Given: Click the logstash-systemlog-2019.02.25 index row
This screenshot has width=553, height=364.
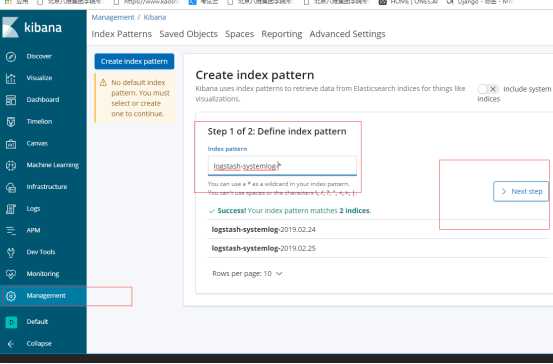Looking at the screenshot, I should pyautogui.click(x=377, y=249).
